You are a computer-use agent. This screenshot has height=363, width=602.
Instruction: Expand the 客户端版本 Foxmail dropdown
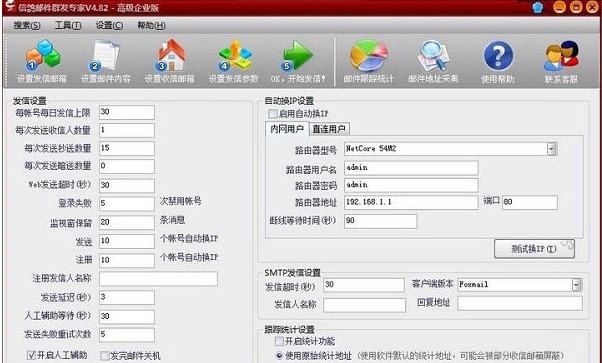click(x=577, y=285)
